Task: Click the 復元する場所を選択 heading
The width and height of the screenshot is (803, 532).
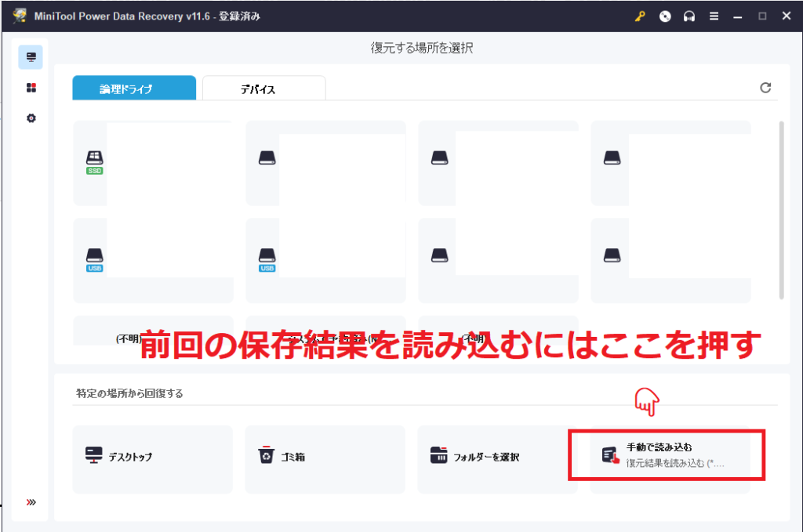Action: click(422, 48)
